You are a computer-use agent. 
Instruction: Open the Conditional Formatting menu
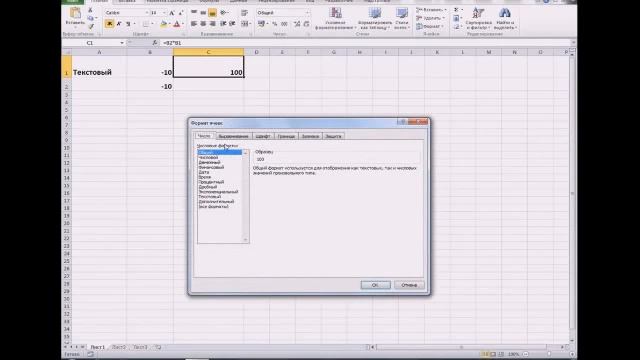(x=335, y=18)
